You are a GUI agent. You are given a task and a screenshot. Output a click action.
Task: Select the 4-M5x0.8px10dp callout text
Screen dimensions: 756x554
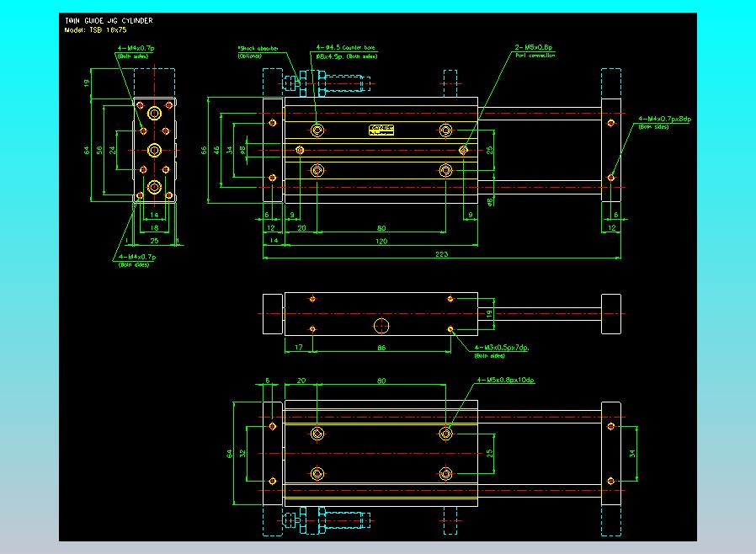tap(506, 380)
